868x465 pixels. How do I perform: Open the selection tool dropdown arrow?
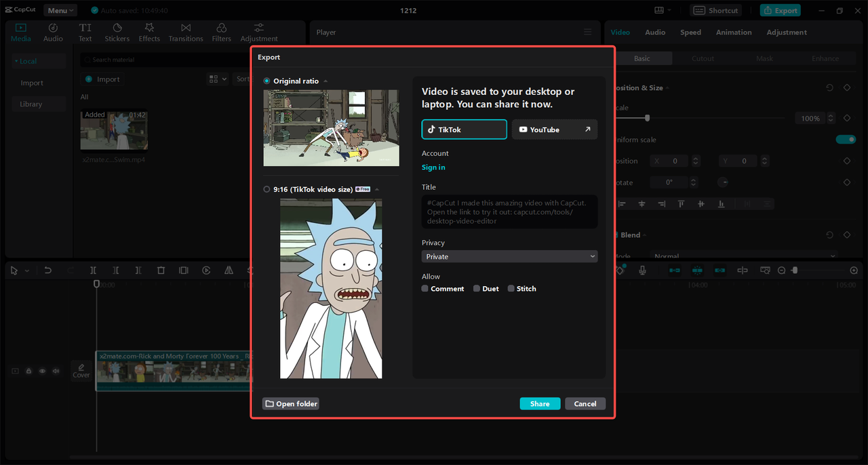click(27, 270)
